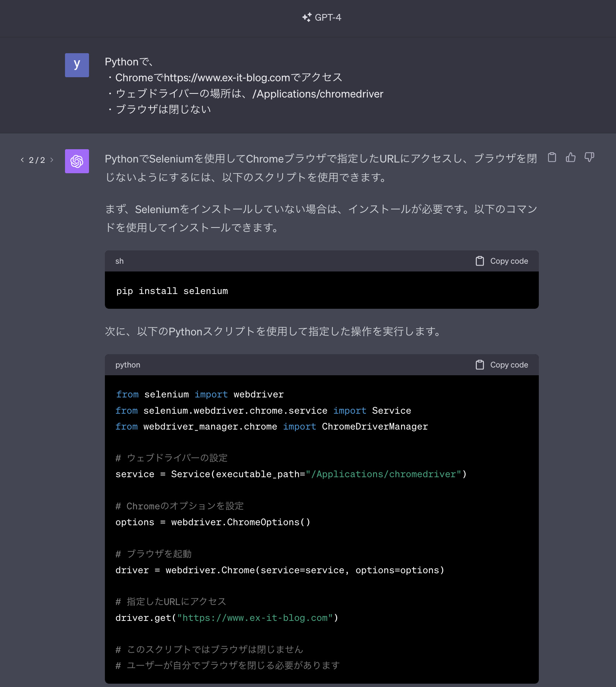Click the driver.get URL line
The image size is (616, 687).
[227, 618]
